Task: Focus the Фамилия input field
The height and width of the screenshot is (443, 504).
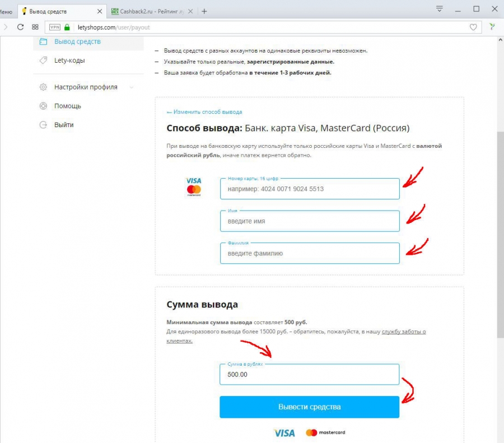Action: (x=310, y=253)
